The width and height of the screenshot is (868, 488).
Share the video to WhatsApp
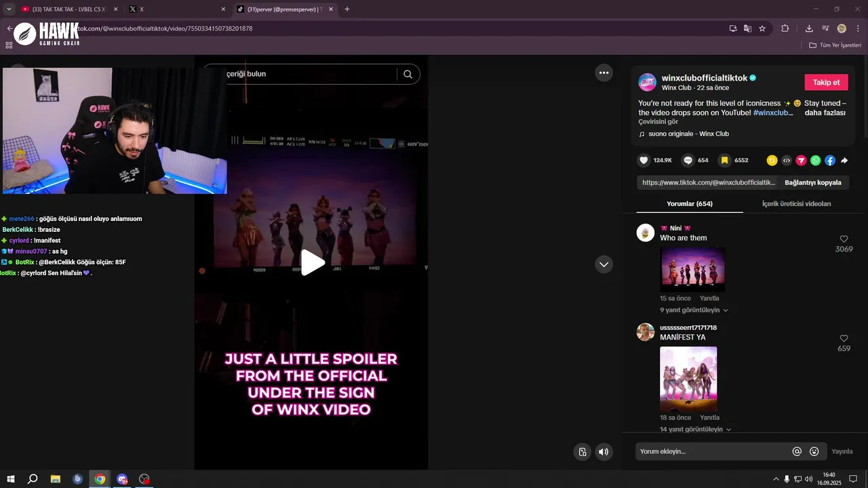tap(815, 161)
